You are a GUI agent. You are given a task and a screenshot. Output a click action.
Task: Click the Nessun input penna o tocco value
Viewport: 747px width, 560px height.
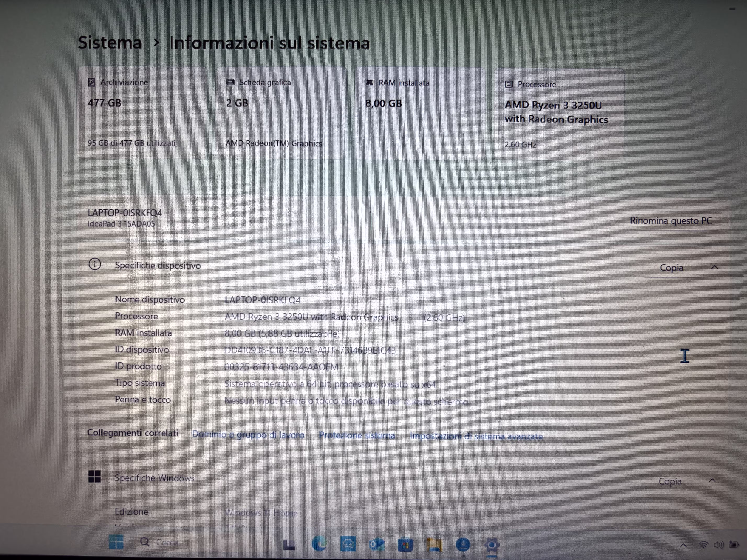click(346, 401)
